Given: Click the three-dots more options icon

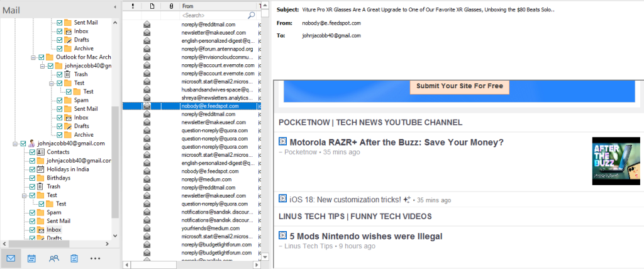Looking at the screenshot, I should click(x=95, y=258).
